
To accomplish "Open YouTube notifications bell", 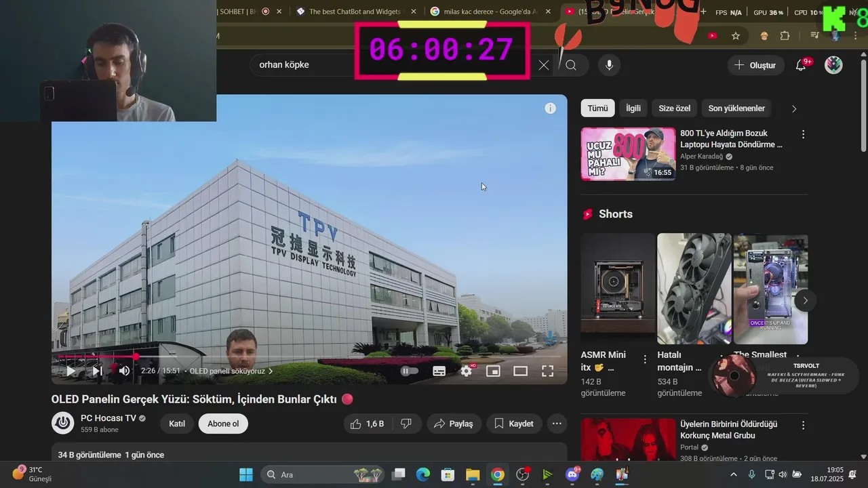I will (801, 65).
